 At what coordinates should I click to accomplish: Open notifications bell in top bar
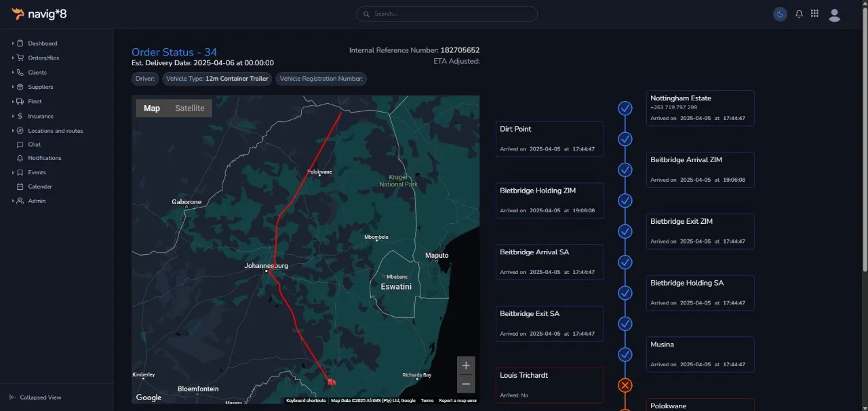799,14
